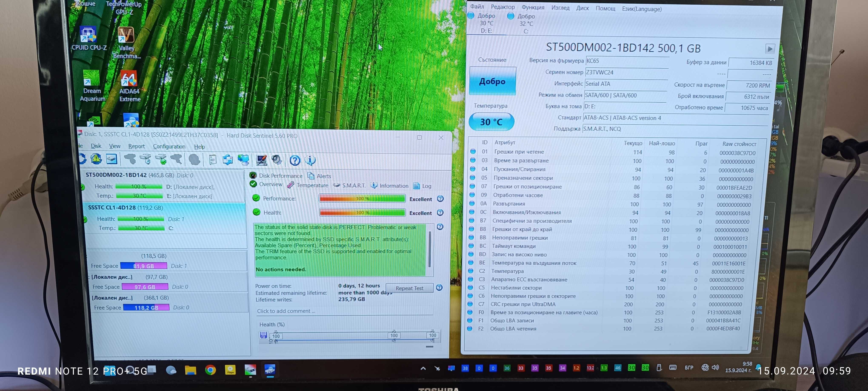Open CPUID CPU-Z desktop shortcut

[89, 39]
